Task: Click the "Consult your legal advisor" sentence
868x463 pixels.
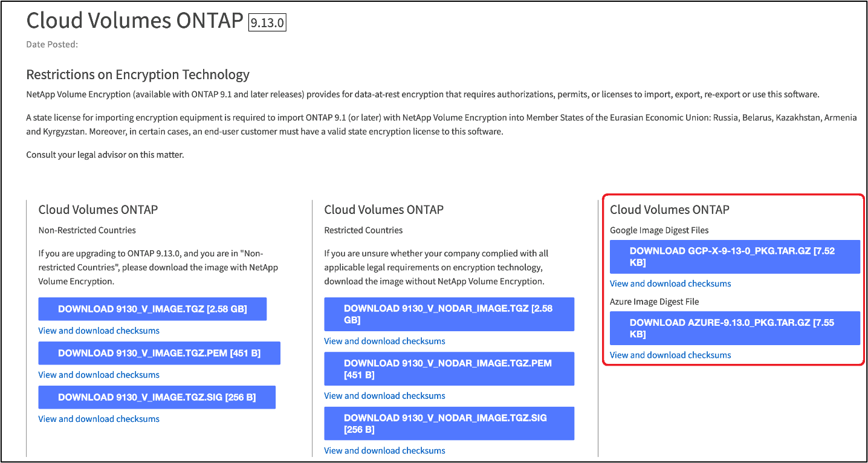Action: [105, 155]
